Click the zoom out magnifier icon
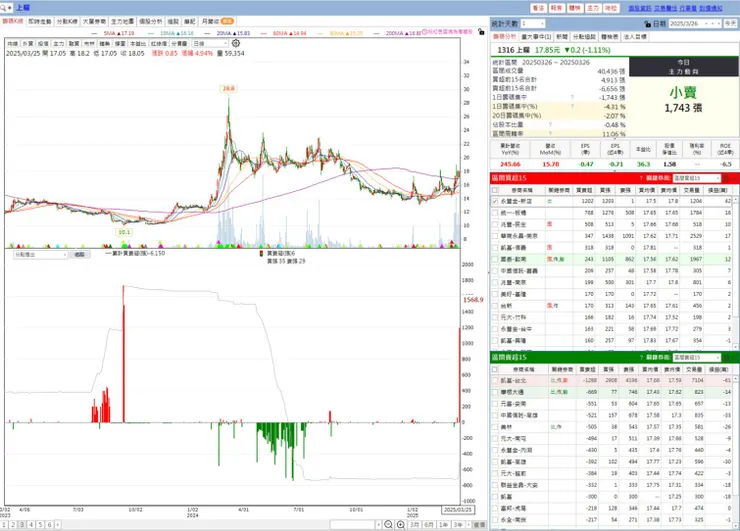 [x=388, y=524]
